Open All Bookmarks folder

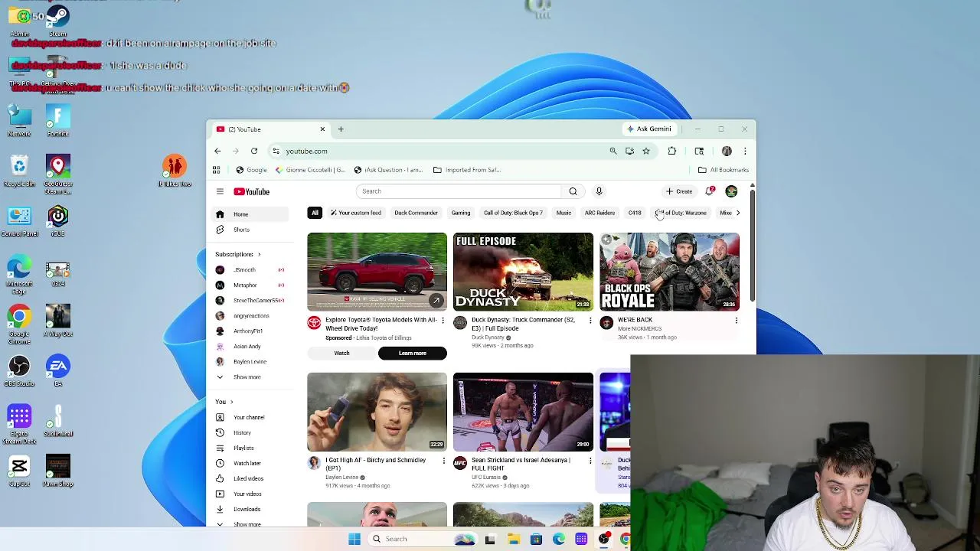click(x=724, y=170)
